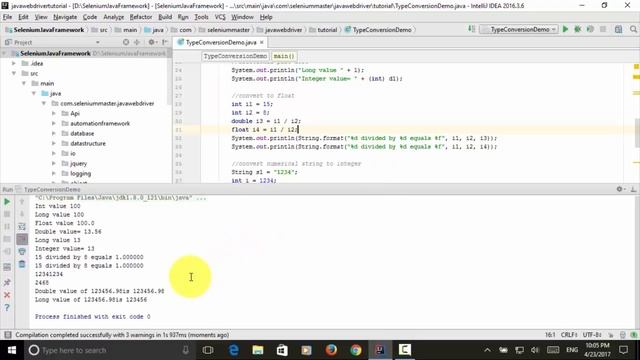Screen dimensions: 640x360
Task: Collapse com.seleniummaster.javawebdriver package
Action: (x=44, y=103)
